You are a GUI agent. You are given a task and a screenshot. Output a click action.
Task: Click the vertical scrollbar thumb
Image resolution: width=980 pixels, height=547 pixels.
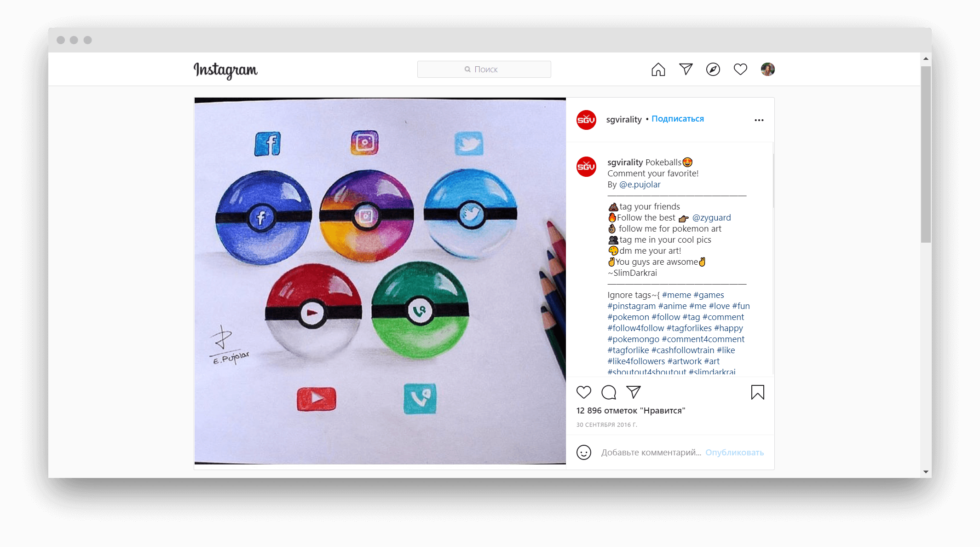coord(926,154)
